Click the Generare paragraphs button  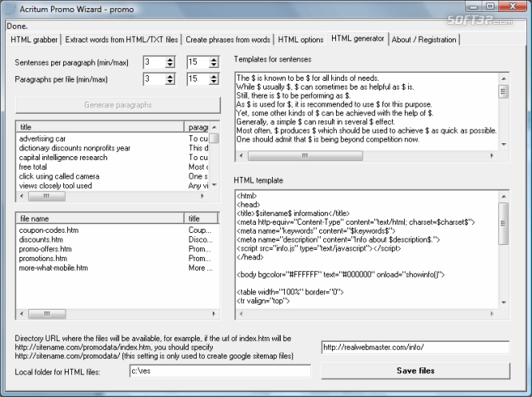[x=118, y=105]
